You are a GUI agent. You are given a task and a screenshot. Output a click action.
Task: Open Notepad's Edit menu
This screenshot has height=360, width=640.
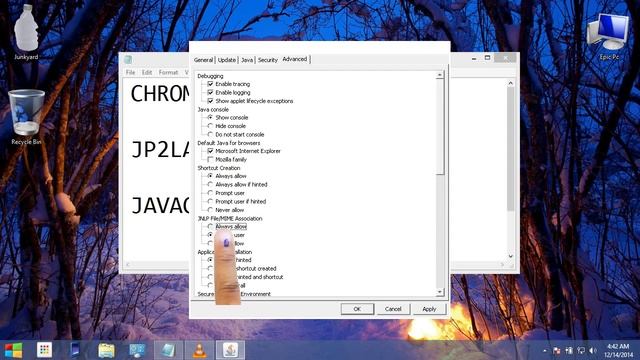pyautogui.click(x=147, y=72)
